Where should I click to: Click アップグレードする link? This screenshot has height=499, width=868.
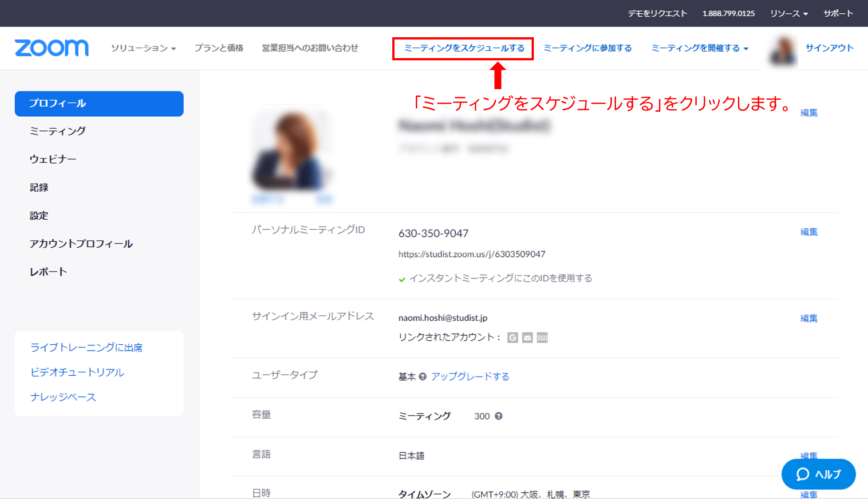pos(470,377)
